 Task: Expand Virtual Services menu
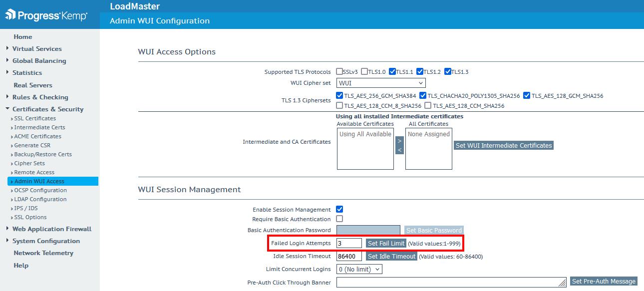37,49
